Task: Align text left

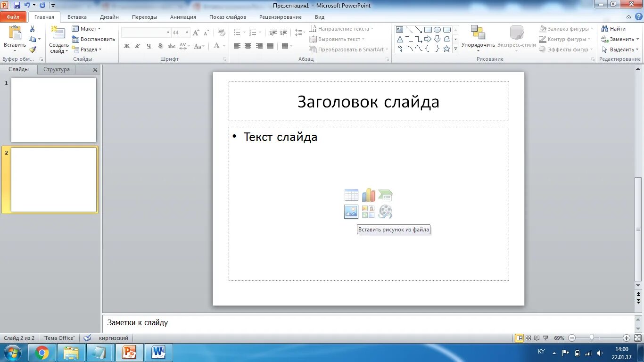Action: click(237, 46)
